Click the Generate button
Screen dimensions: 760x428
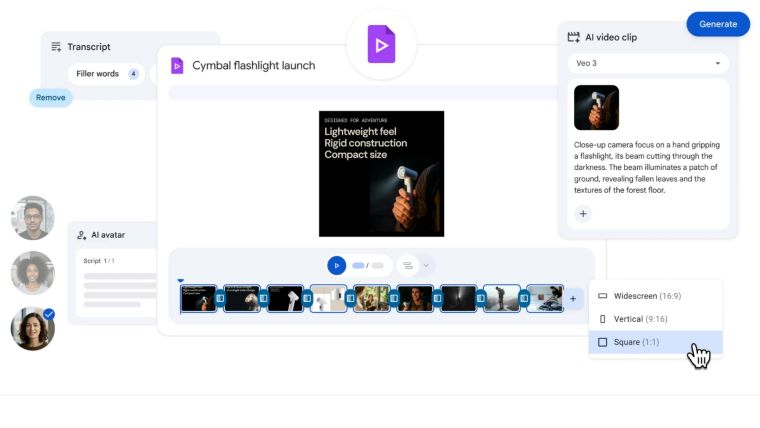click(717, 24)
